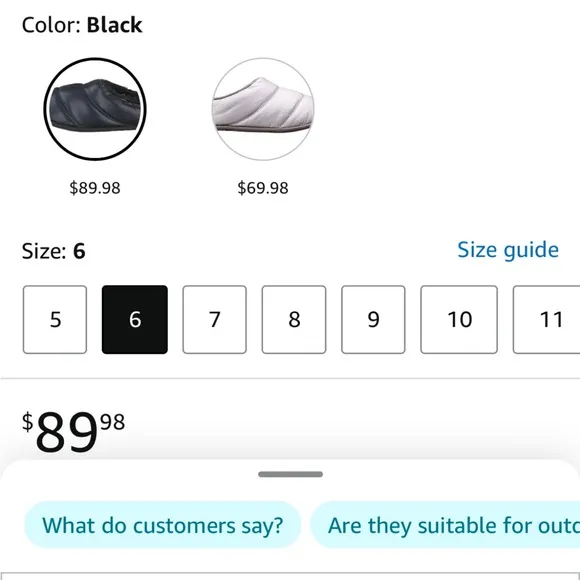Tap the $89.98 price under black swatch
This screenshot has width=580, height=580.
[x=95, y=188]
